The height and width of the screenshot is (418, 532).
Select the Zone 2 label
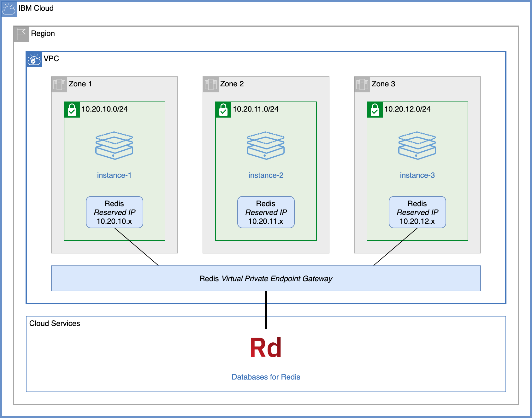(232, 84)
